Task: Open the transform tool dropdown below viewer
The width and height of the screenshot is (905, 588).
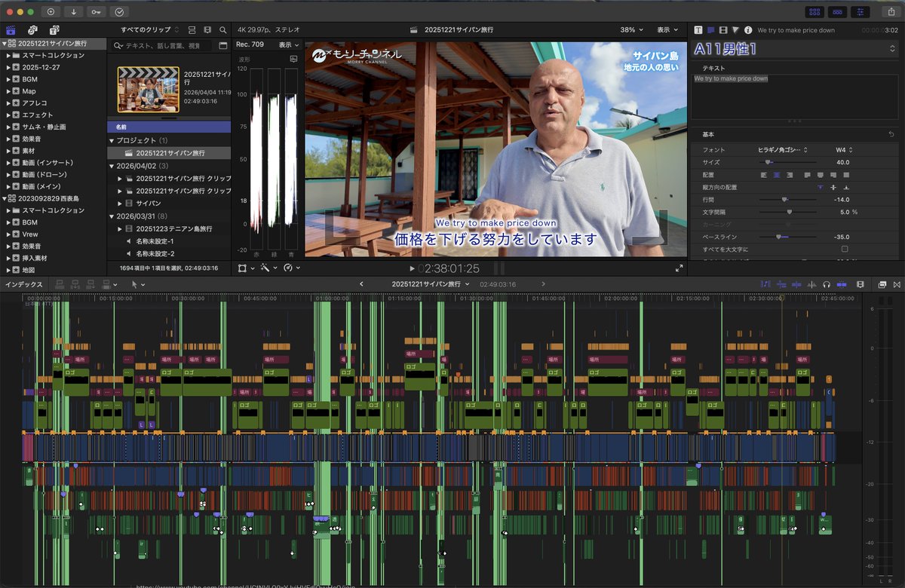Action: 246,268
